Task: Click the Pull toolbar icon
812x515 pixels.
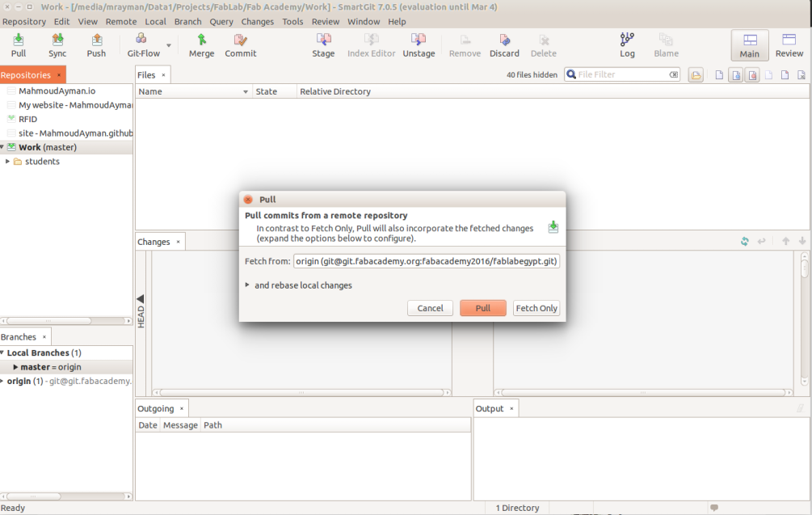Action: 18,45
